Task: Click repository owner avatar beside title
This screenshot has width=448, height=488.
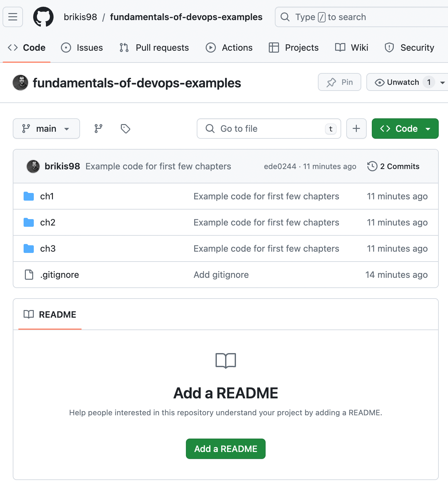Action: tap(20, 83)
